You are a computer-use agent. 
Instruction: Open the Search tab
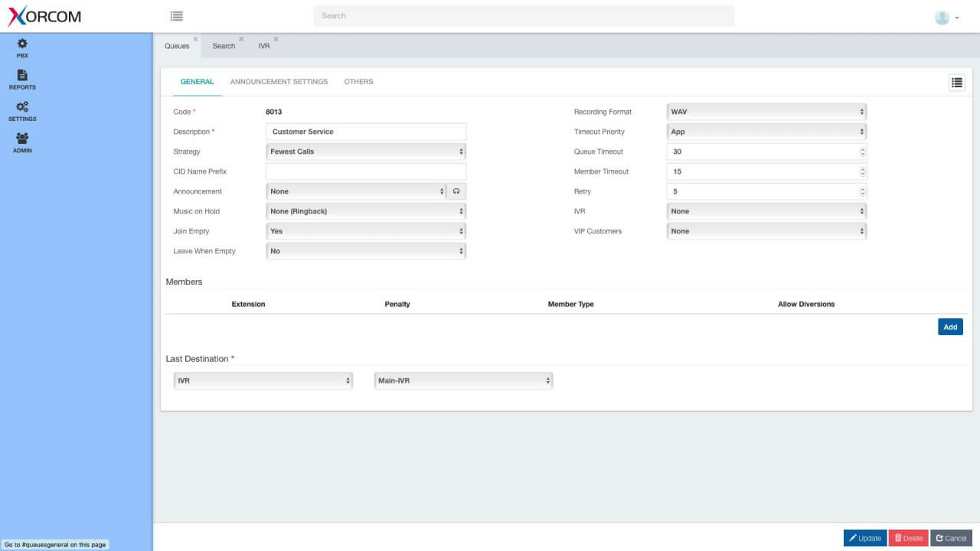[x=223, y=46]
